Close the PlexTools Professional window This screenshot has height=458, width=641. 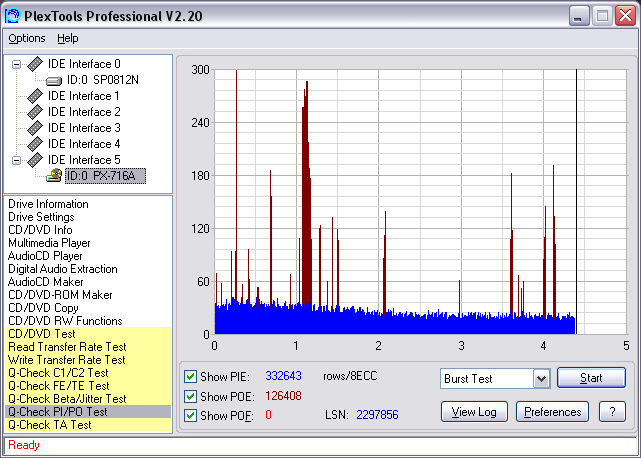coord(625,16)
